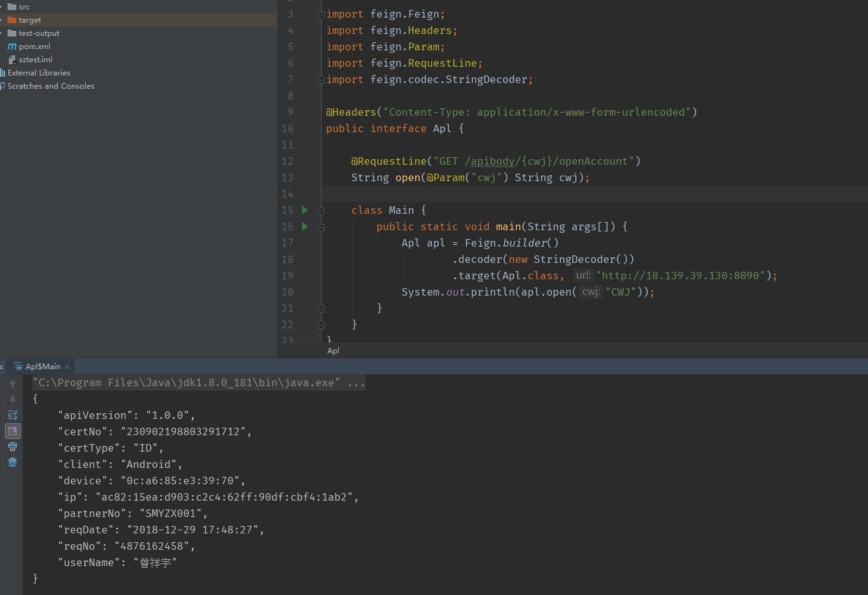Screen dimensions: 868x595
Task: Fold the main method on line 16
Action: (321, 227)
